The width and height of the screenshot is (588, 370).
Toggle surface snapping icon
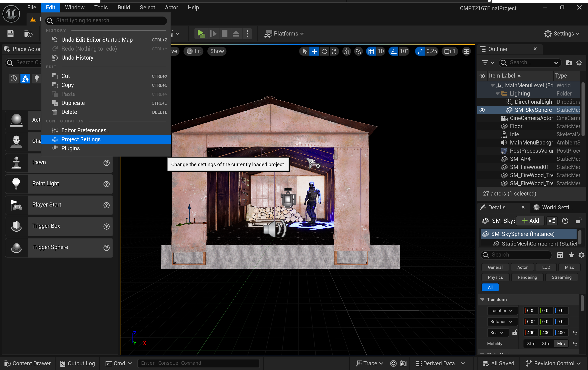pyautogui.click(x=358, y=51)
